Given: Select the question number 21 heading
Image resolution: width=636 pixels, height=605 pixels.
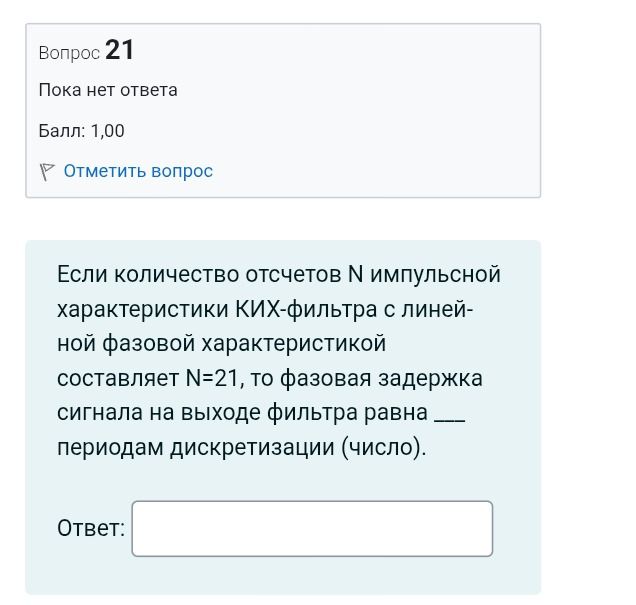Looking at the screenshot, I should pos(119,50).
